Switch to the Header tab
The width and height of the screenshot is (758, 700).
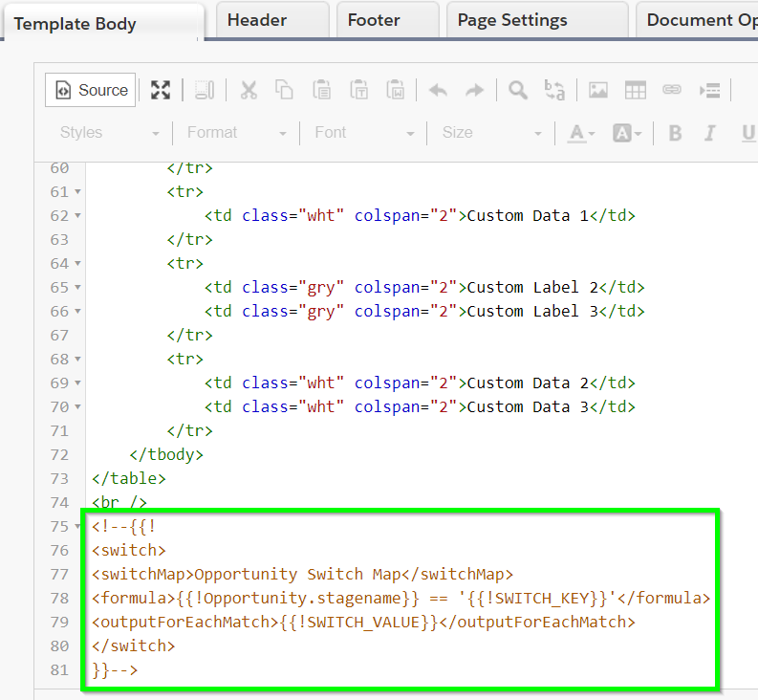[x=272, y=20]
